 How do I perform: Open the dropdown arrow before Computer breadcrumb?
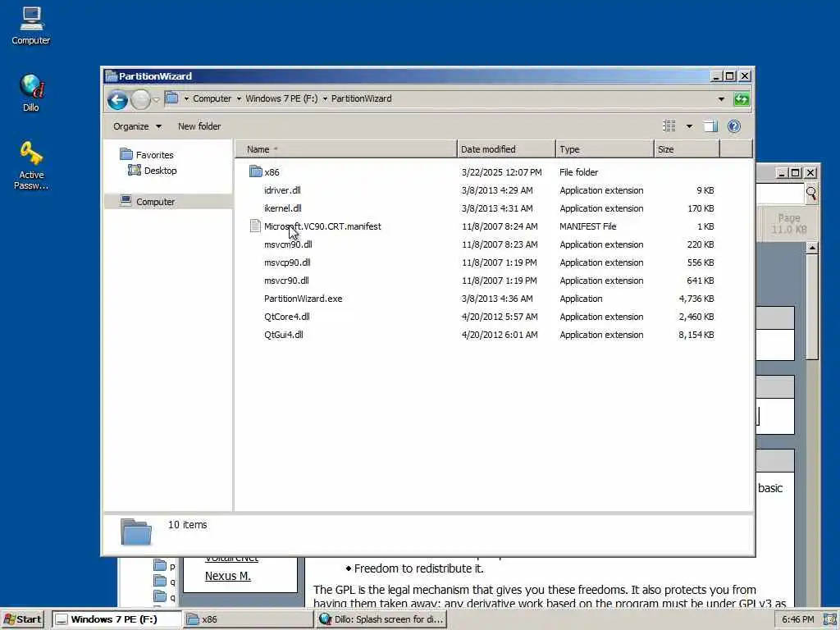coord(186,98)
